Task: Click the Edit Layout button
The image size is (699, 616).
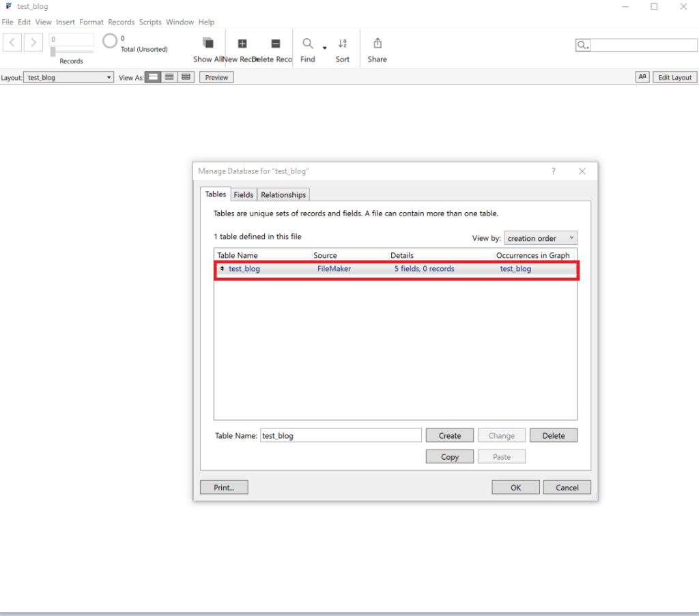Action: (674, 77)
